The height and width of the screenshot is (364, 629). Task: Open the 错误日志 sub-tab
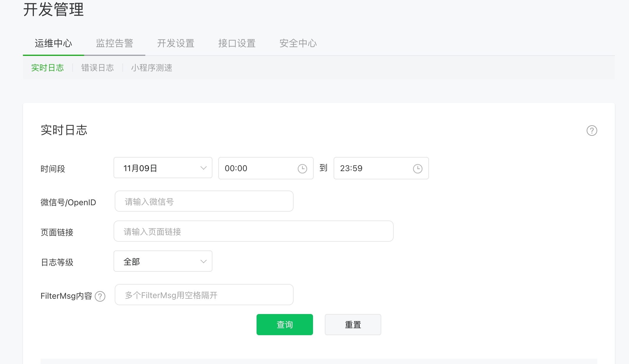[97, 68]
